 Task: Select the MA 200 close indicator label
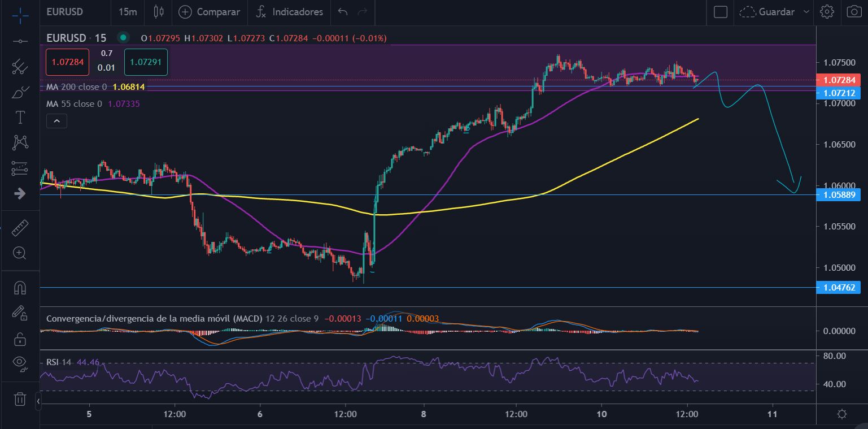77,87
